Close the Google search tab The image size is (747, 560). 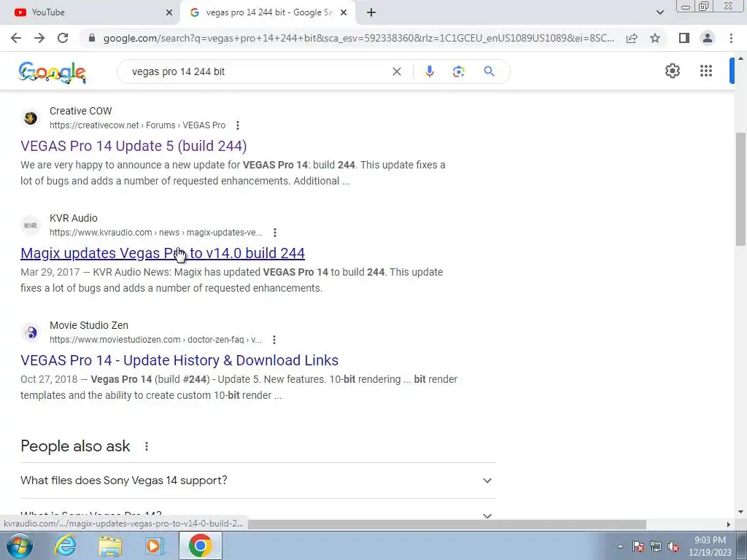(x=344, y=12)
